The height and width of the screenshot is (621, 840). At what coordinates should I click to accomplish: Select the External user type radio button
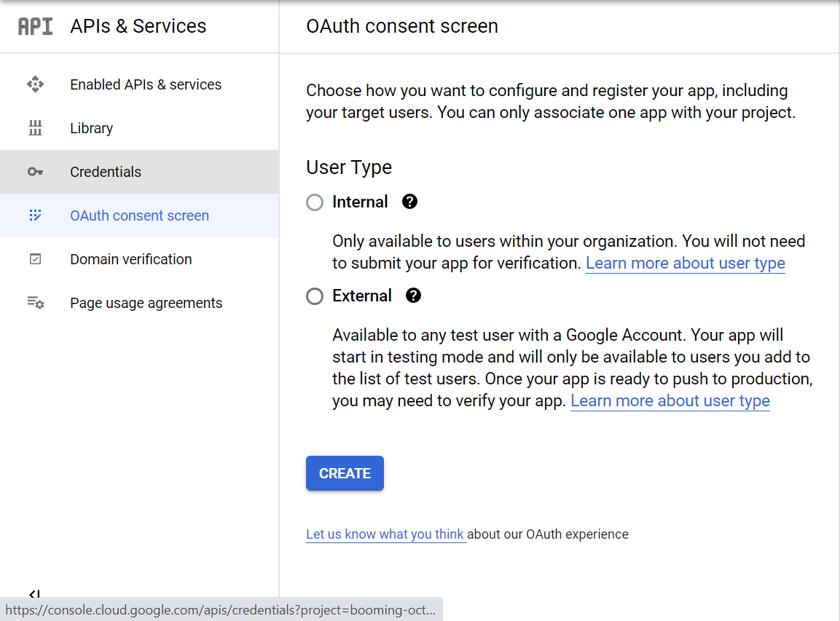314,296
